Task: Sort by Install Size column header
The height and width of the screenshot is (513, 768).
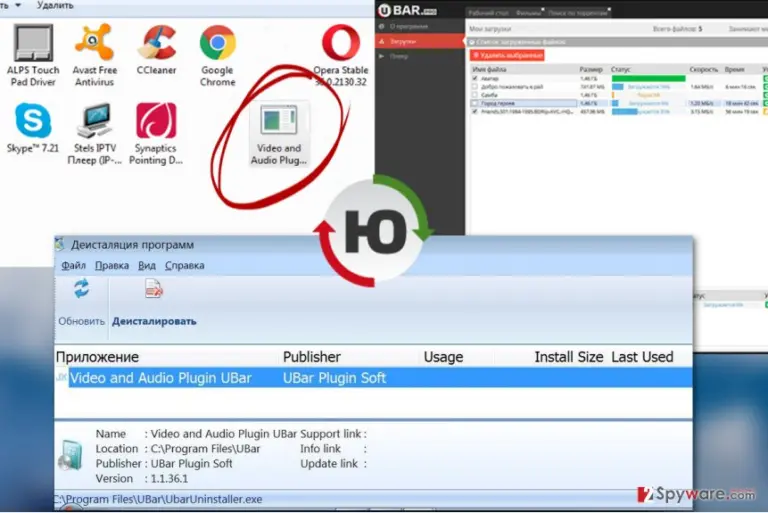Action: (x=569, y=357)
